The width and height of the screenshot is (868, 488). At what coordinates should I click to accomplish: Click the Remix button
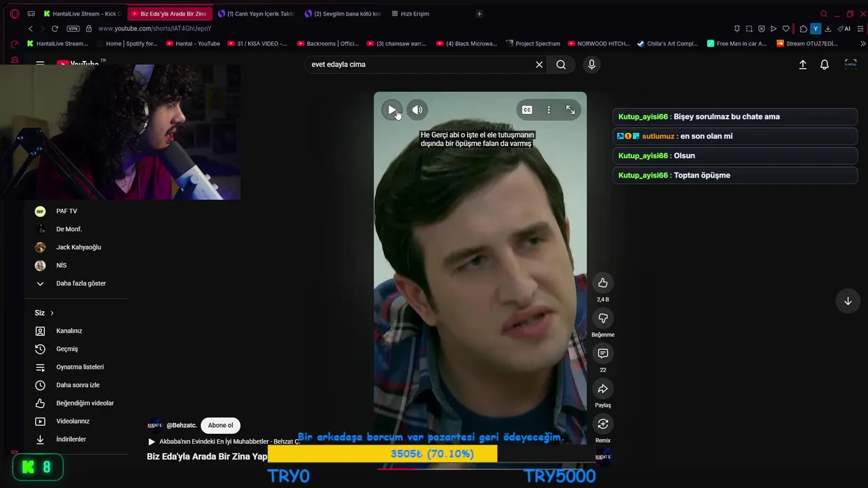(x=603, y=424)
